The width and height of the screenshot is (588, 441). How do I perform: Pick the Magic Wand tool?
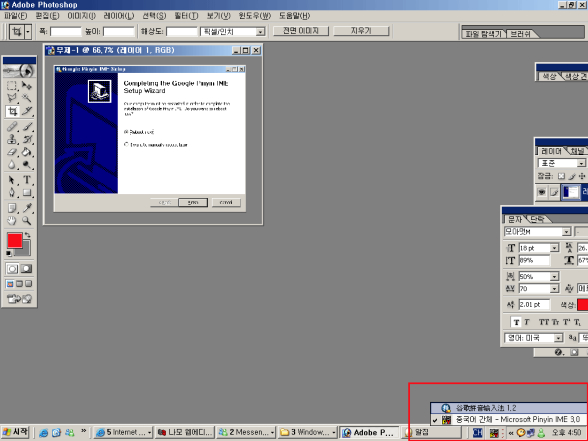[27, 98]
